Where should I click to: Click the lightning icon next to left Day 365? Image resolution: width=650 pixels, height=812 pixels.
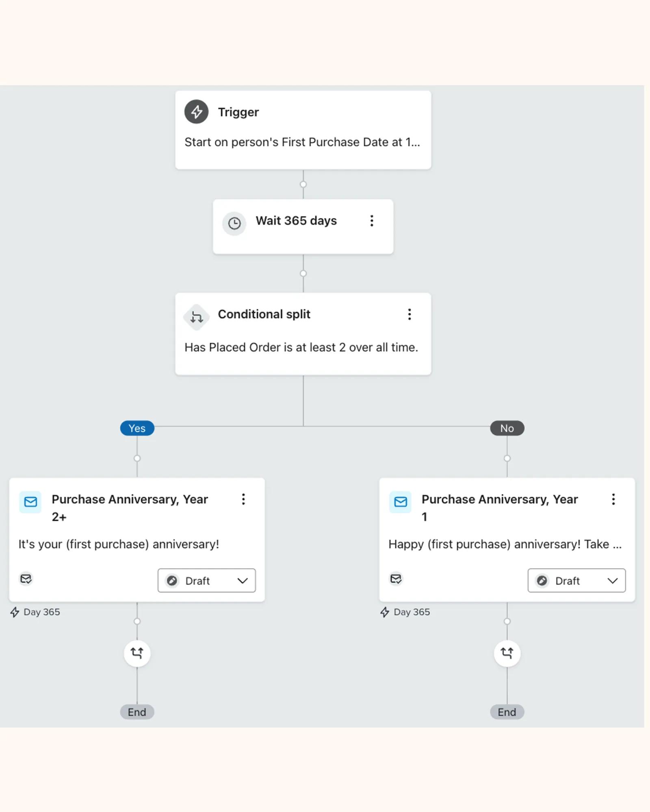(x=15, y=612)
